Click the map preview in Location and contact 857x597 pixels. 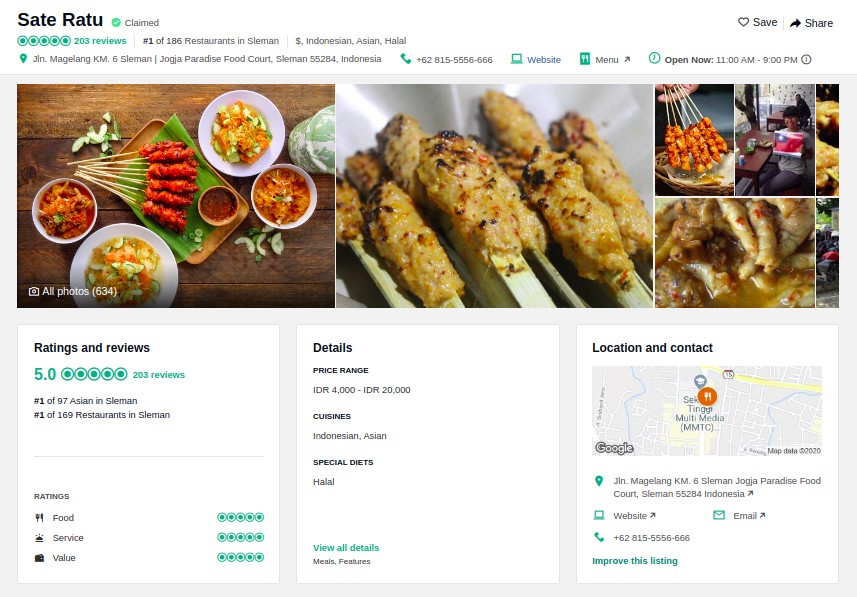point(707,411)
